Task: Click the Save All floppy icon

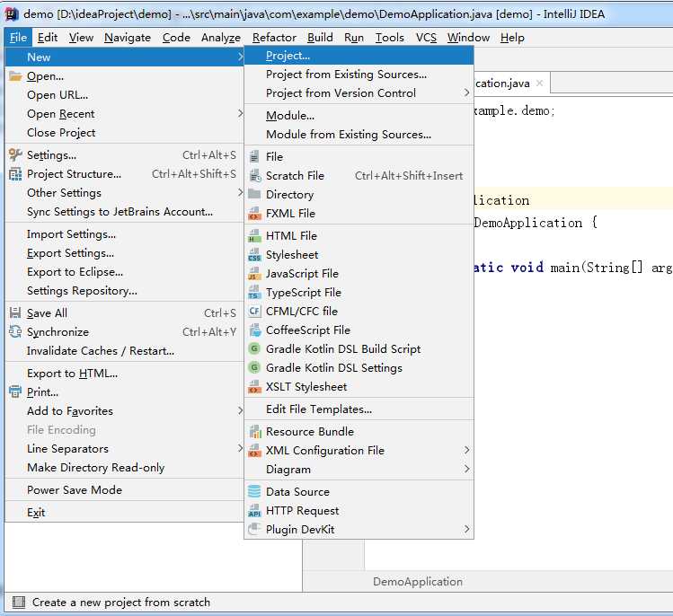Action: [15, 312]
